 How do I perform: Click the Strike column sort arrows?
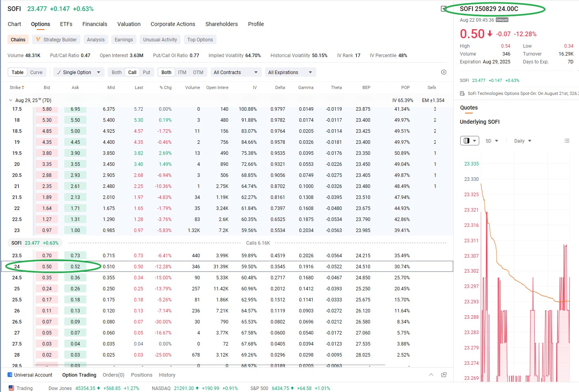pos(23,87)
